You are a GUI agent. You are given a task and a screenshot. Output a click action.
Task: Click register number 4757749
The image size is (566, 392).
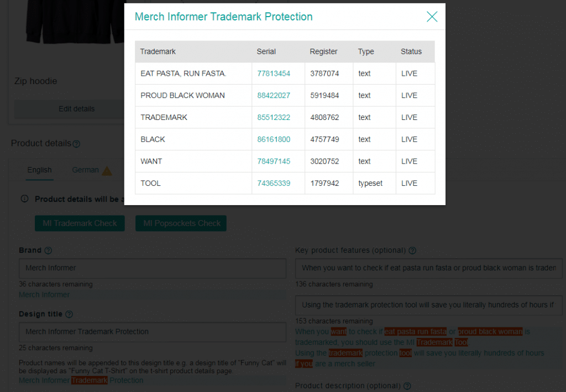coord(324,140)
